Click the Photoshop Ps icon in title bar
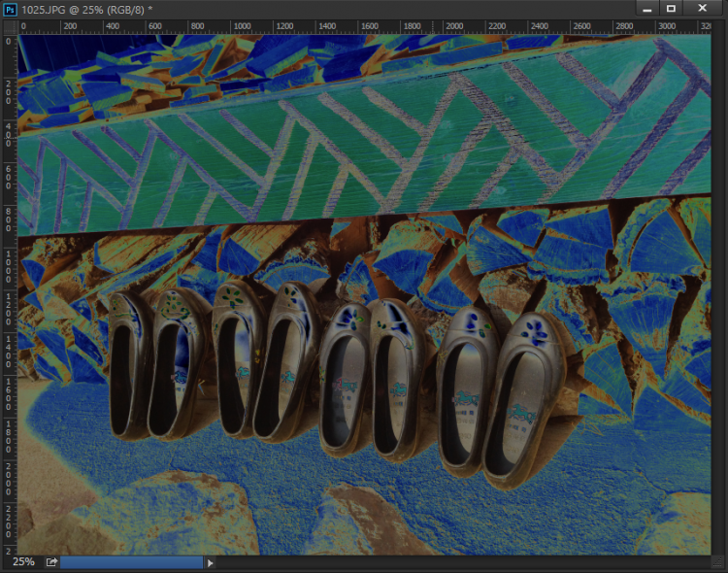The image size is (728, 573). click(x=10, y=9)
